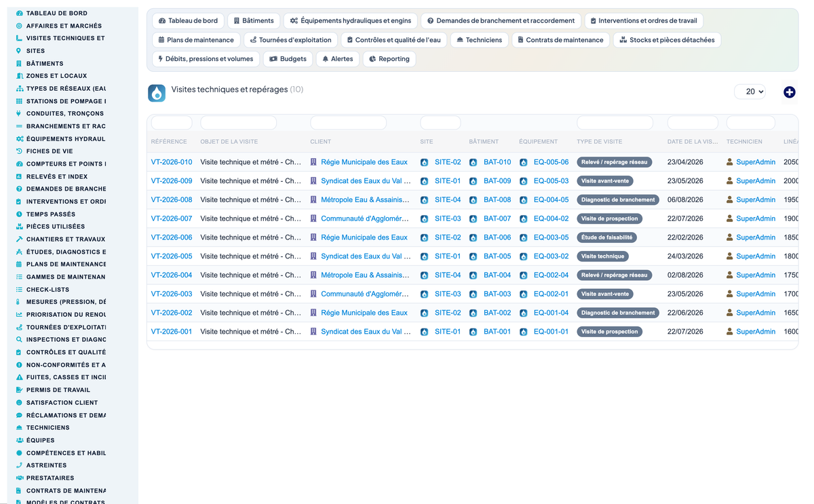Click the Permis de travail icon
The image size is (814, 504).
tap(19, 390)
